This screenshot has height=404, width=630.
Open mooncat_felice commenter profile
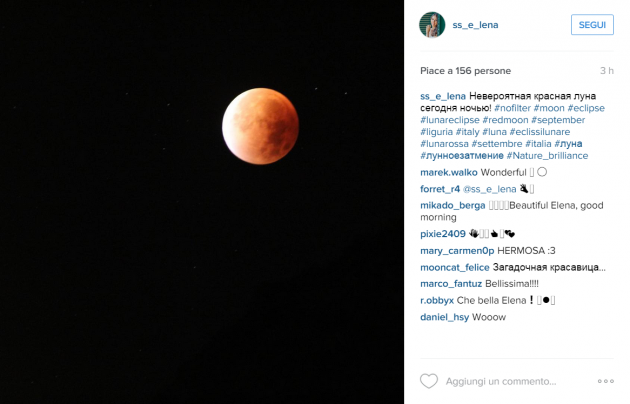(455, 267)
